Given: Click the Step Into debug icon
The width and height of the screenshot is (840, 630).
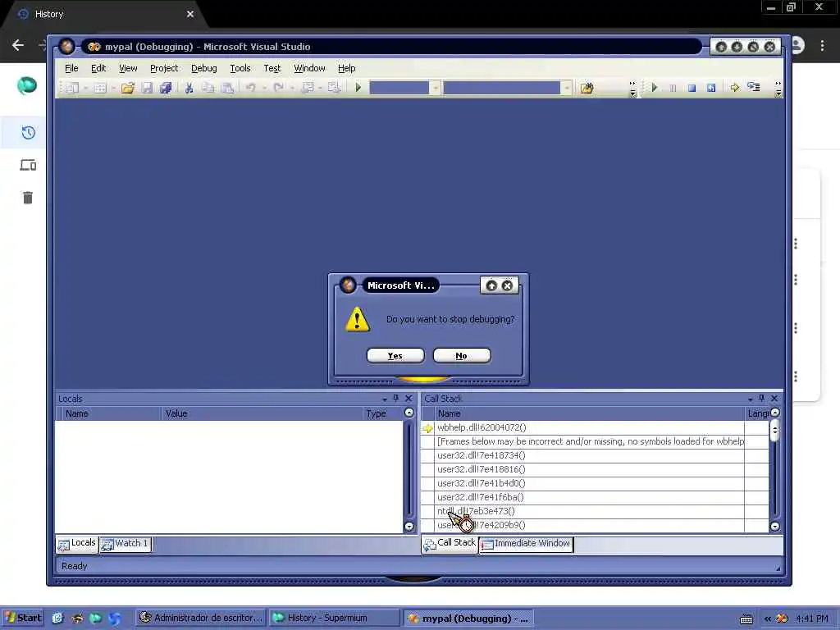Looking at the screenshot, I should (x=754, y=87).
